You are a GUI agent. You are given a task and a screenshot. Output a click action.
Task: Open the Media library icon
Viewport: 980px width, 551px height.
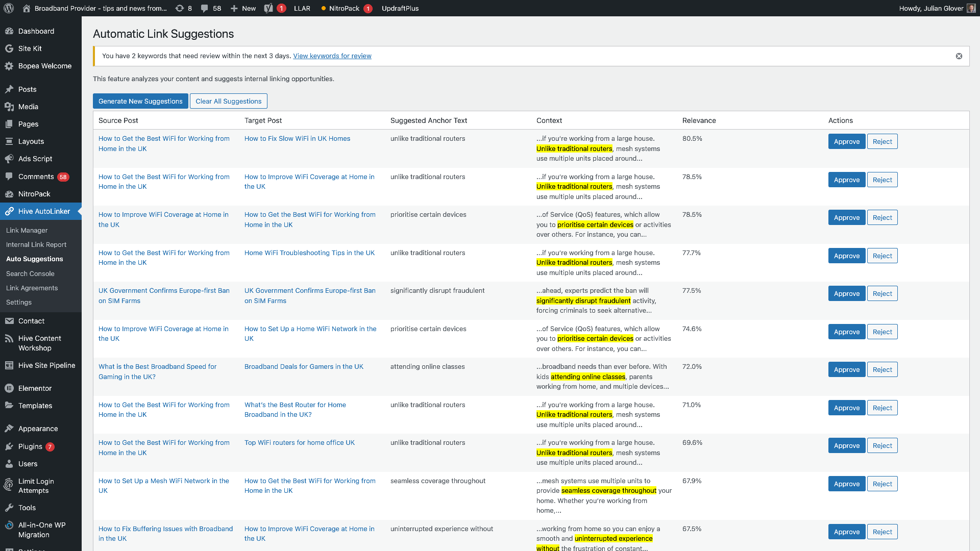click(9, 107)
